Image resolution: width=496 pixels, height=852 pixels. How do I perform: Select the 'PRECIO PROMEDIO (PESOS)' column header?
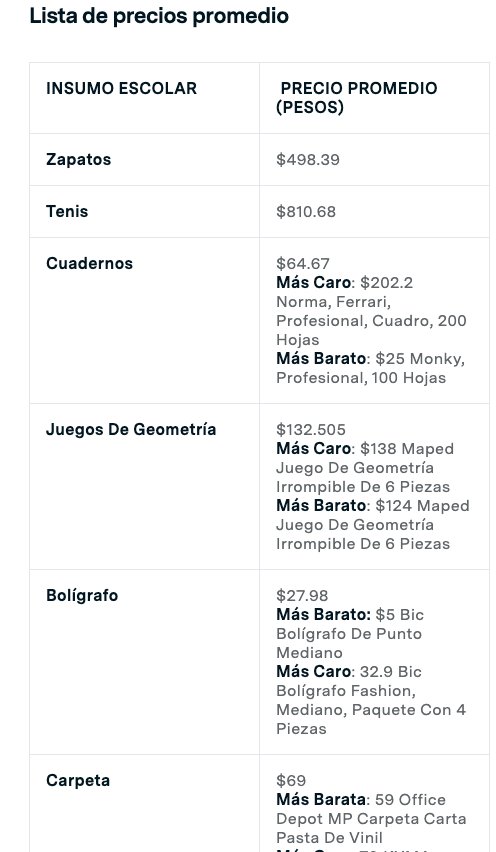tap(357, 98)
